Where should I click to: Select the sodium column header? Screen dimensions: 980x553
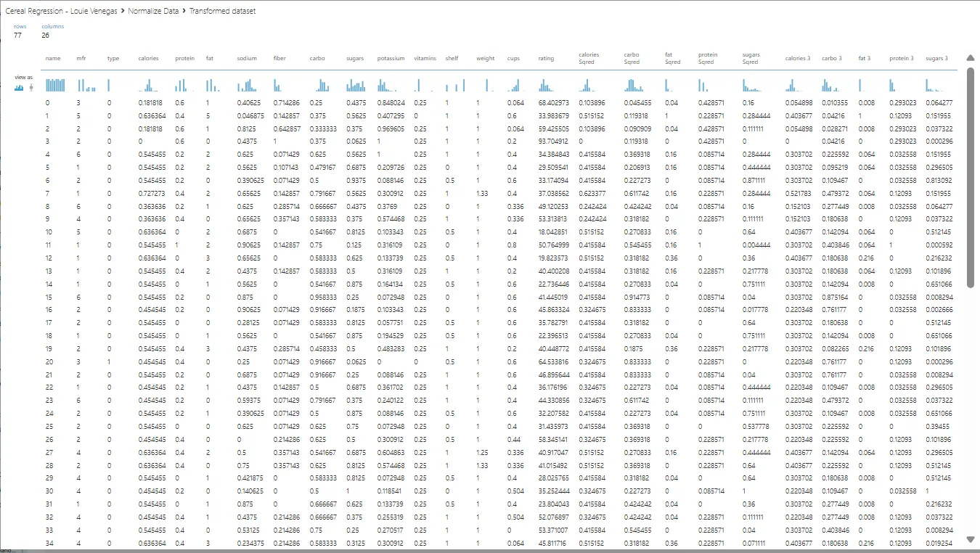click(x=247, y=58)
